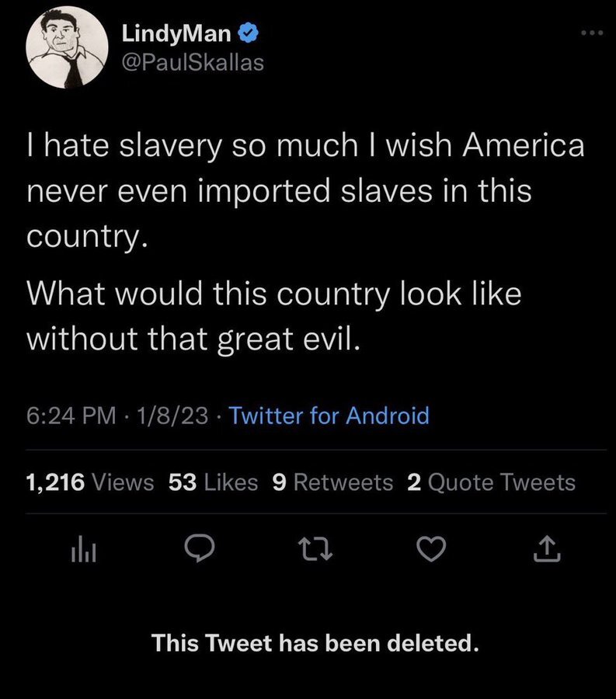This screenshot has width=616, height=699.
Task: Click the "This Tweet has been deleted" notice
Action: point(311,643)
